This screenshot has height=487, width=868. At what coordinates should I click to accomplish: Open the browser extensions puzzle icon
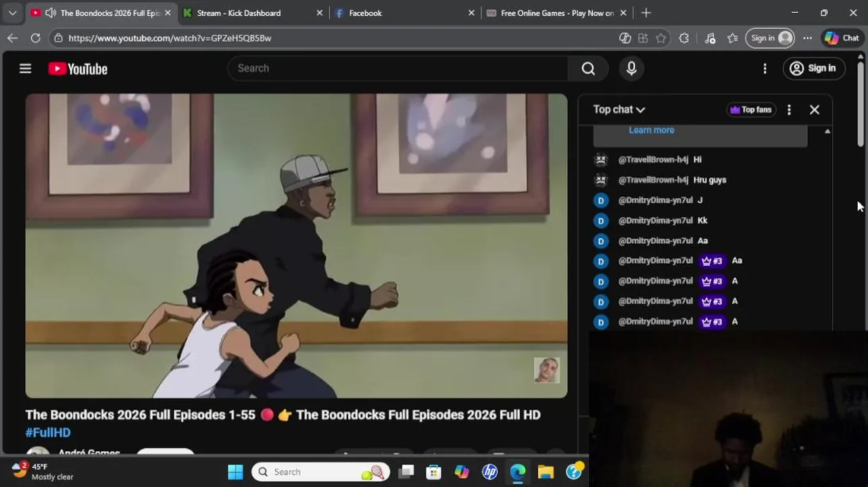(x=684, y=38)
